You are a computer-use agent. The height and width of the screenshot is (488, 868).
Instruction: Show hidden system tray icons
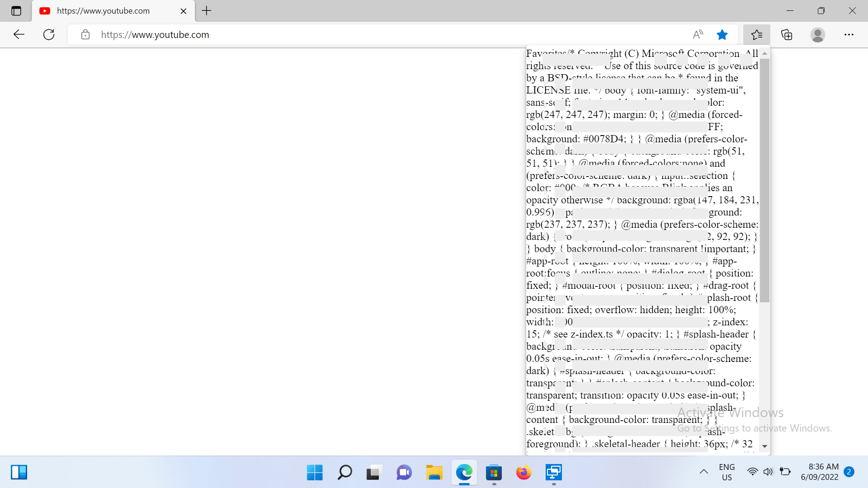coord(703,472)
